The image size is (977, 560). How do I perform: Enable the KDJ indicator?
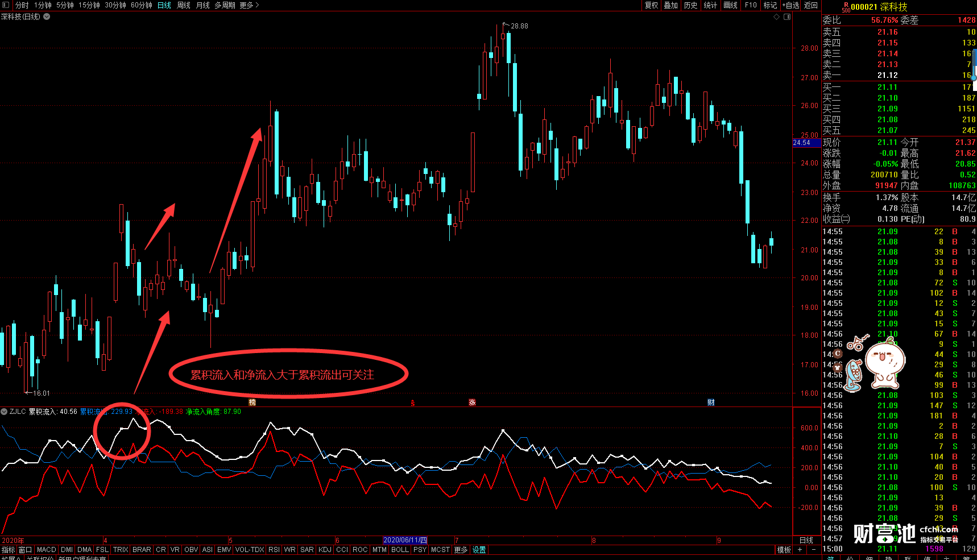(325, 550)
